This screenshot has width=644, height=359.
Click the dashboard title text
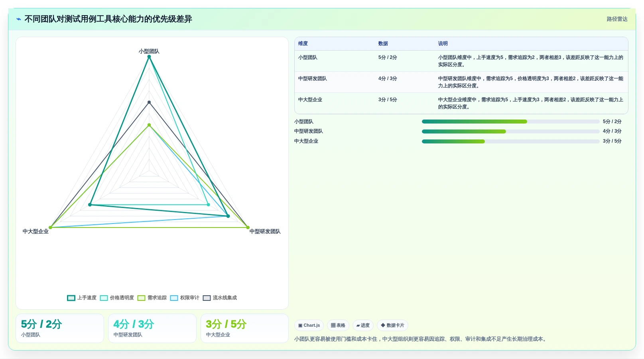coord(108,19)
